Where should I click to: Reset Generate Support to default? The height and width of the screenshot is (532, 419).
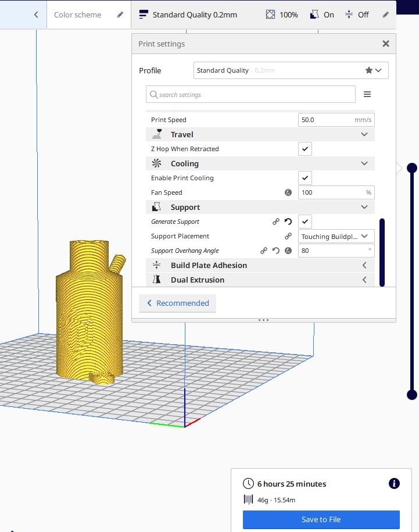[x=288, y=222]
